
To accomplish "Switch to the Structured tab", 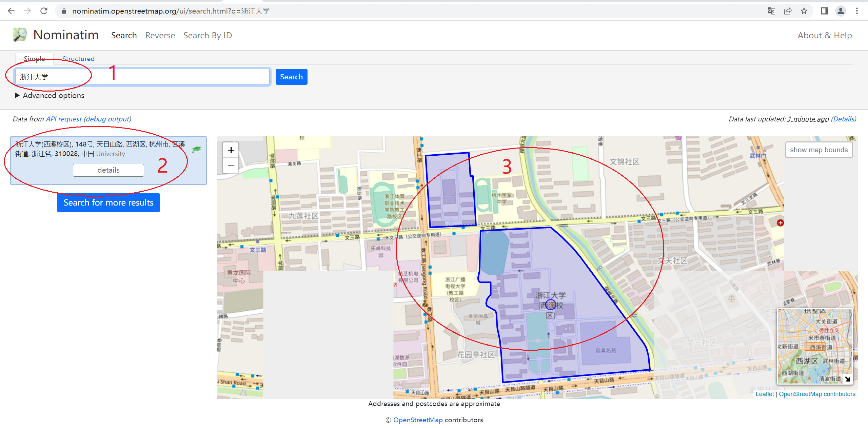I will 78,59.
